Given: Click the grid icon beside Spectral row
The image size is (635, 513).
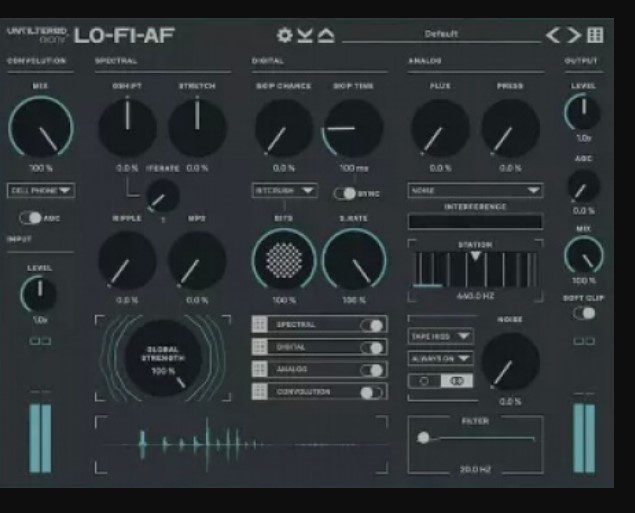Looking at the screenshot, I should click(260, 324).
